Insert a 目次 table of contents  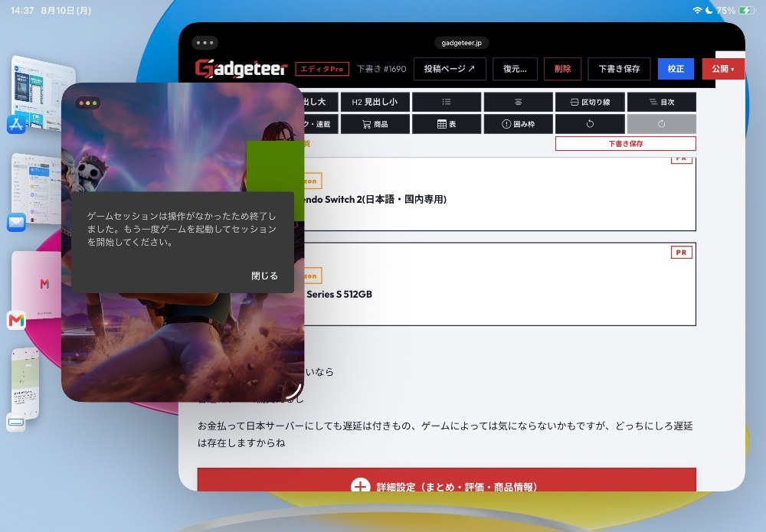[662, 102]
